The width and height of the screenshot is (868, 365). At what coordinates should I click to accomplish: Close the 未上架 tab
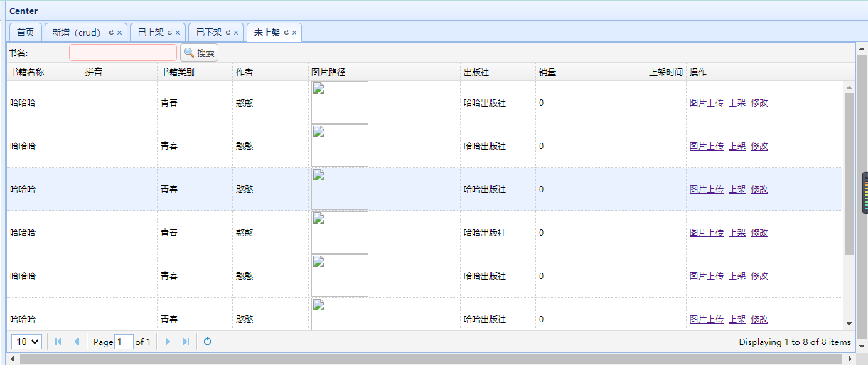[294, 33]
